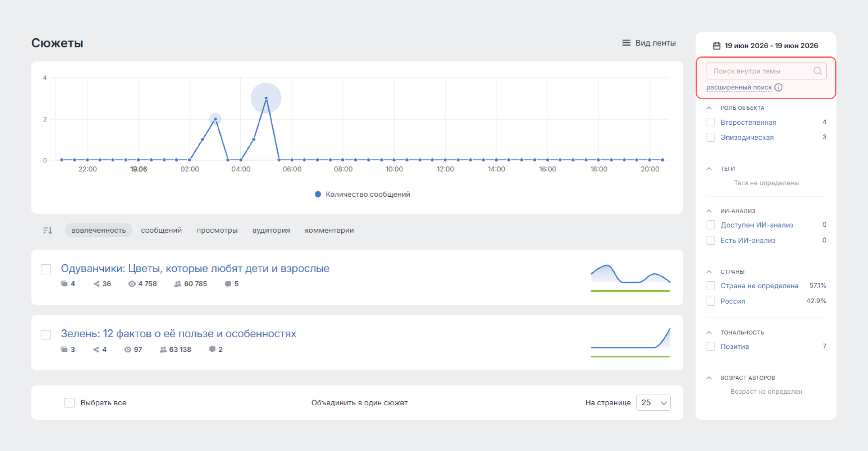
Task: Click the audience icon showing 63 138
Action: [x=163, y=350]
